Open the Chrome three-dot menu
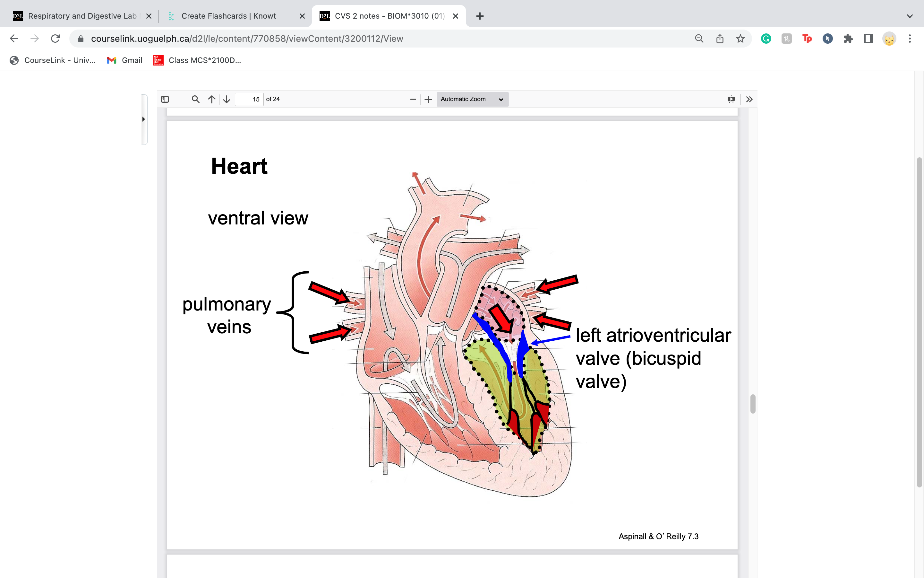 910,39
